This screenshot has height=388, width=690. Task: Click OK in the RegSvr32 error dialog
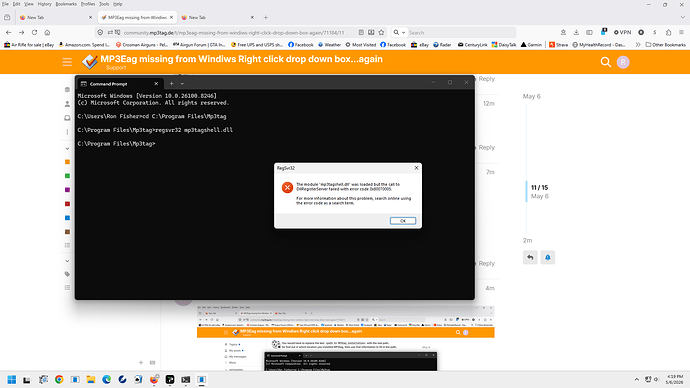[403, 221]
